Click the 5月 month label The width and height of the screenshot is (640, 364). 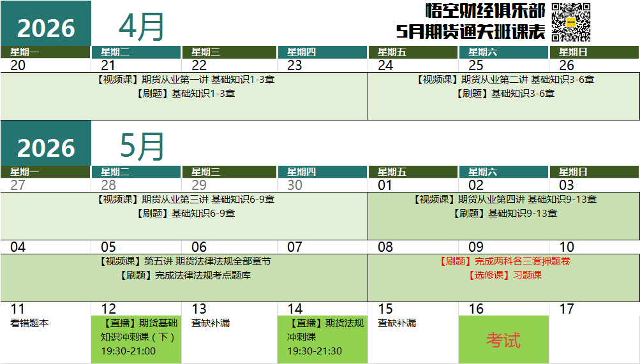coord(142,147)
